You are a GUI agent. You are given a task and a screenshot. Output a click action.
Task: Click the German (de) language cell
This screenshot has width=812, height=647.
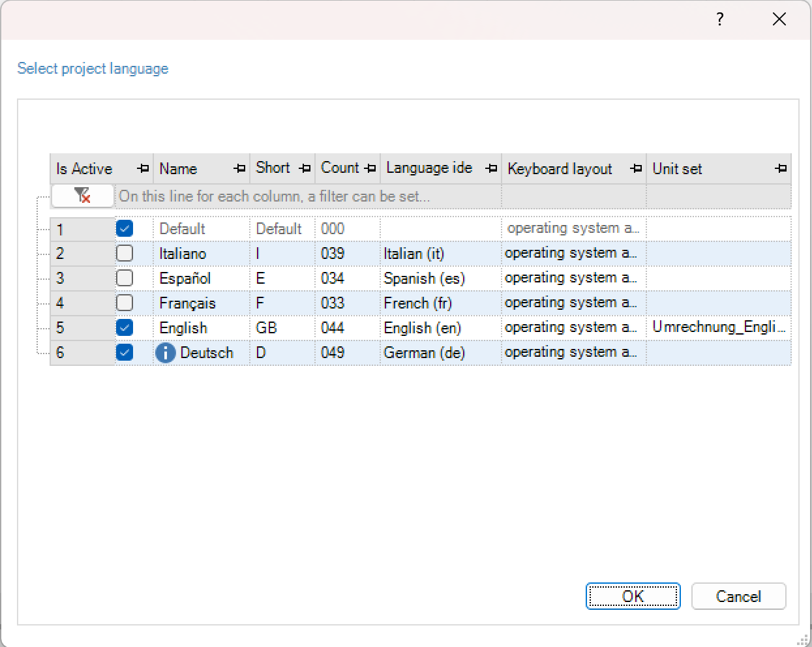441,353
